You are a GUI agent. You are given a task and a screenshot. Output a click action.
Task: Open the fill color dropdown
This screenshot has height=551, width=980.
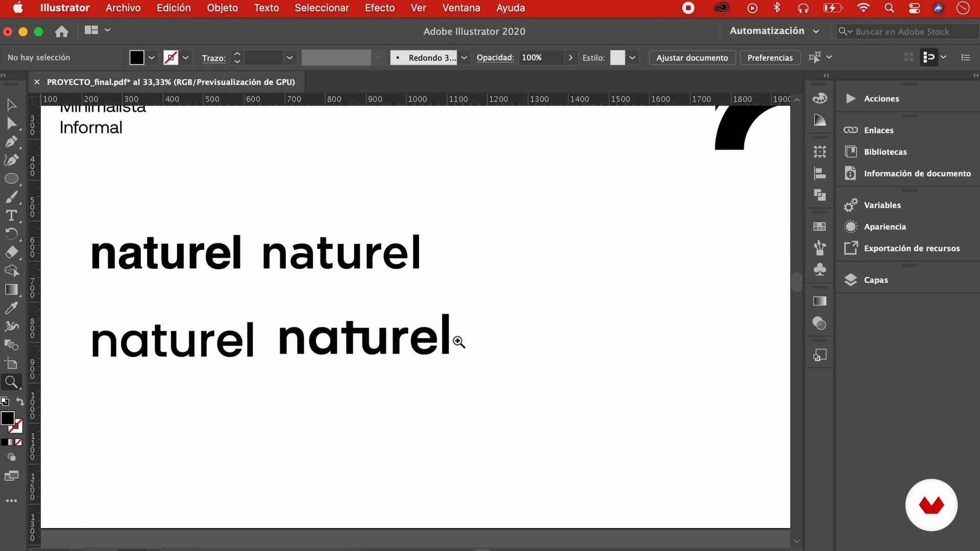tap(152, 58)
